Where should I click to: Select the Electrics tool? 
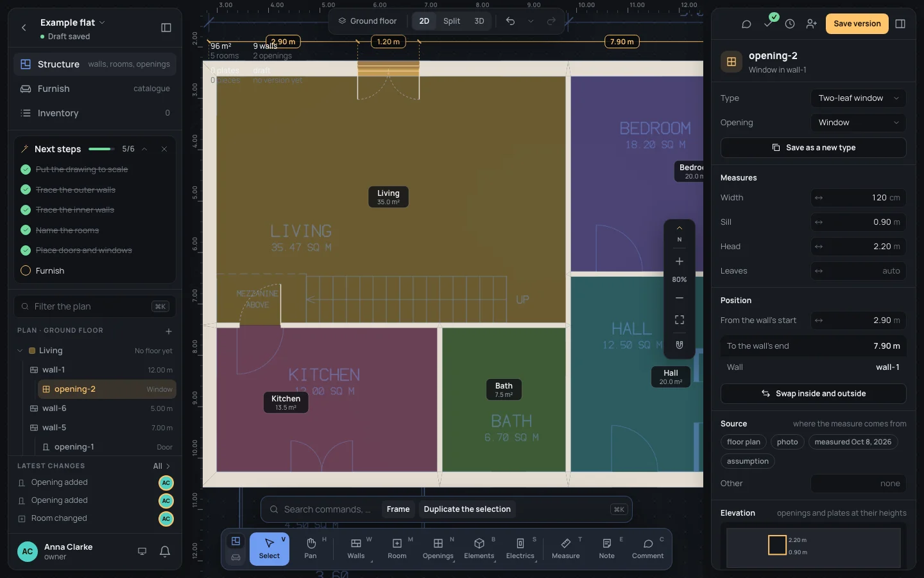(520, 549)
